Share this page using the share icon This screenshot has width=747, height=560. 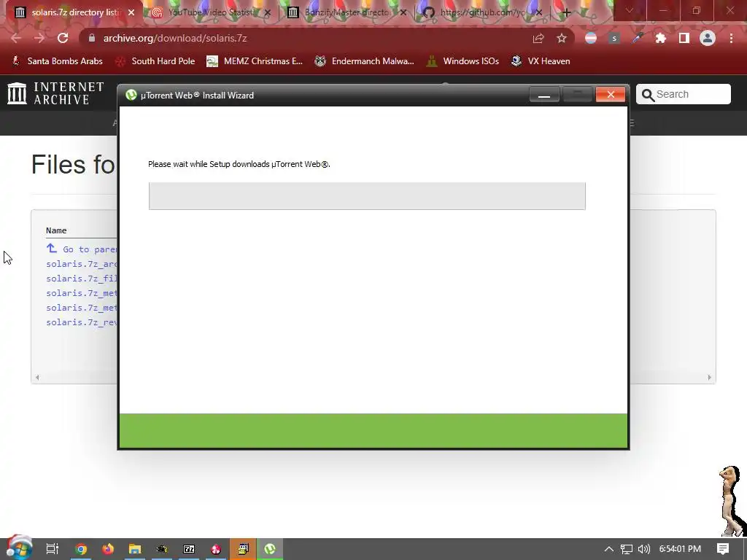(x=538, y=38)
